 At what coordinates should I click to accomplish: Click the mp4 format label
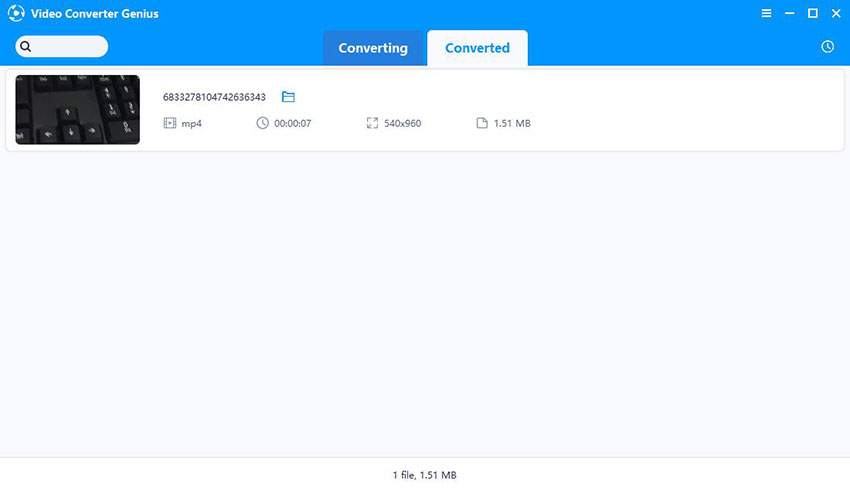tap(191, 124)
